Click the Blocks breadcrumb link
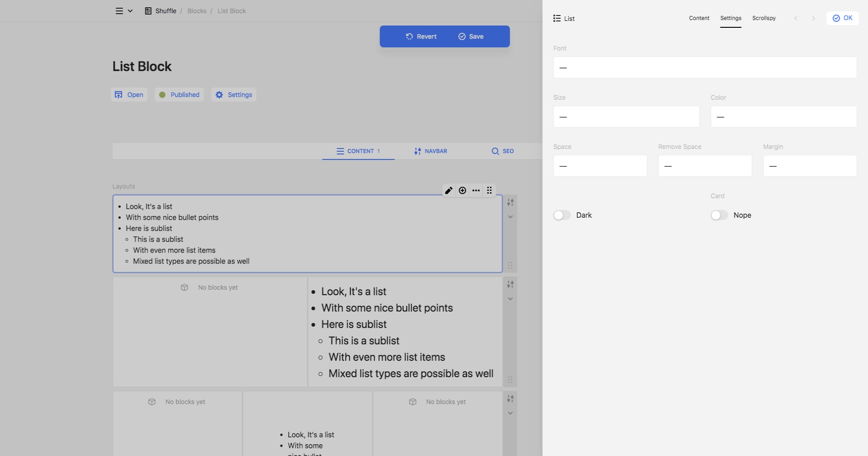 click(197, 11)
